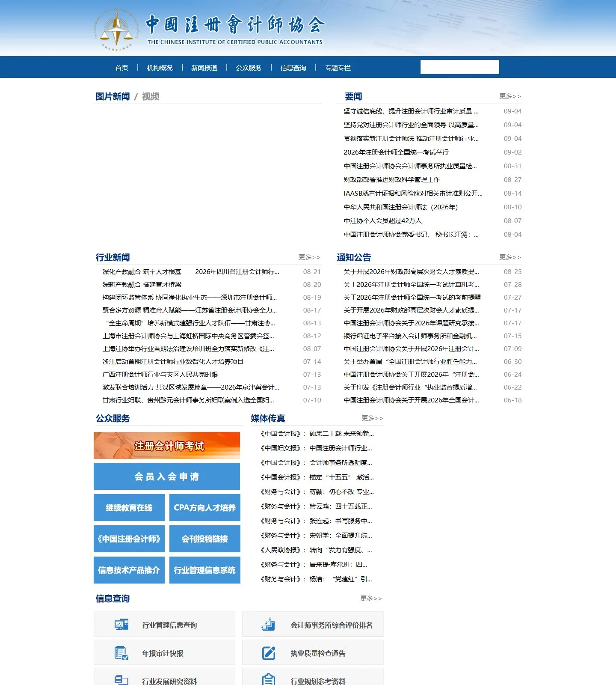Screen dimensions: 616x685
Task: Open media article 居来提·库尔班
Action: (314, 565)
